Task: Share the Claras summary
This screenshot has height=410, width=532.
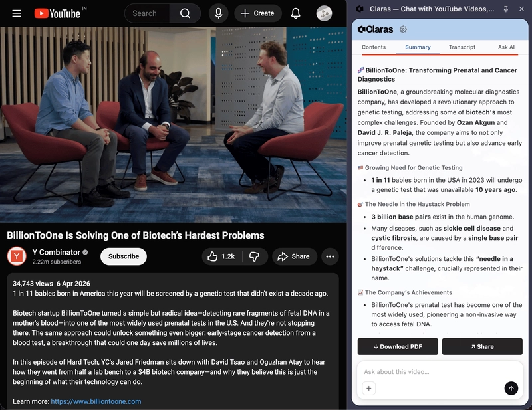Action: [x=482, y=346]
